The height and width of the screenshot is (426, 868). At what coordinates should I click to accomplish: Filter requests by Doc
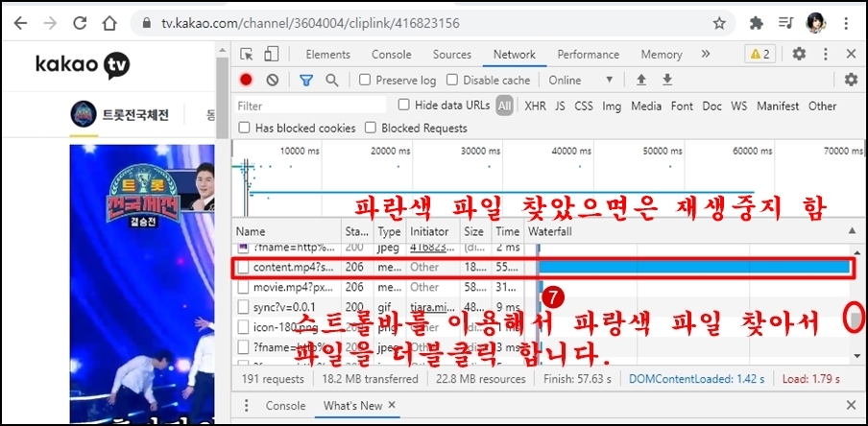(711, 106)
